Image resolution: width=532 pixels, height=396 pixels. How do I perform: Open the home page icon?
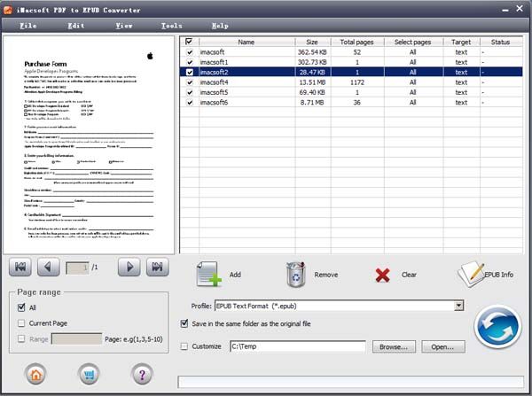pyautogui.click(x=35, y=375)
